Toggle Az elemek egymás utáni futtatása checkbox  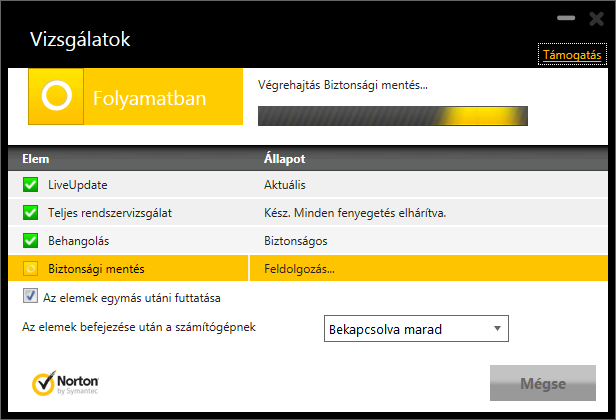coord(30,297)
